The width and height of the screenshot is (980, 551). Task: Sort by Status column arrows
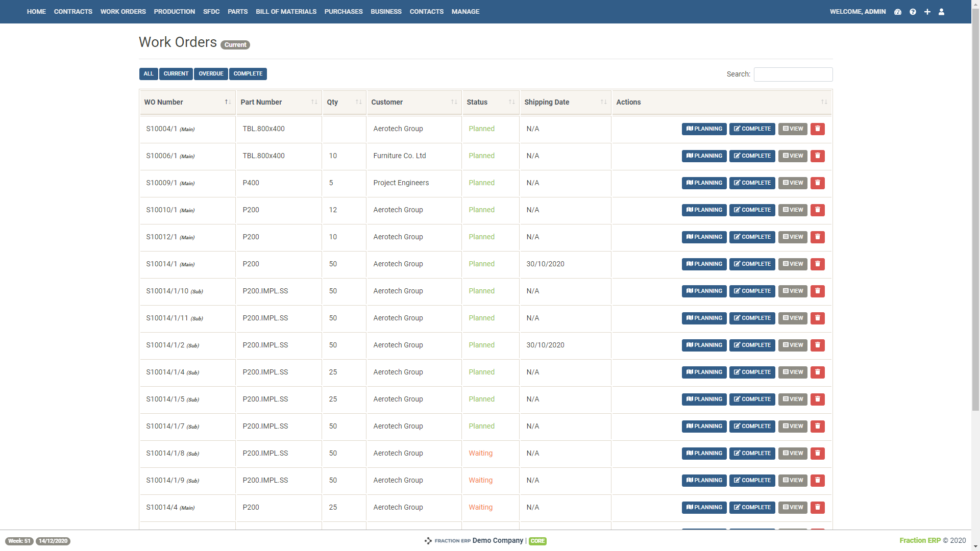511,102
